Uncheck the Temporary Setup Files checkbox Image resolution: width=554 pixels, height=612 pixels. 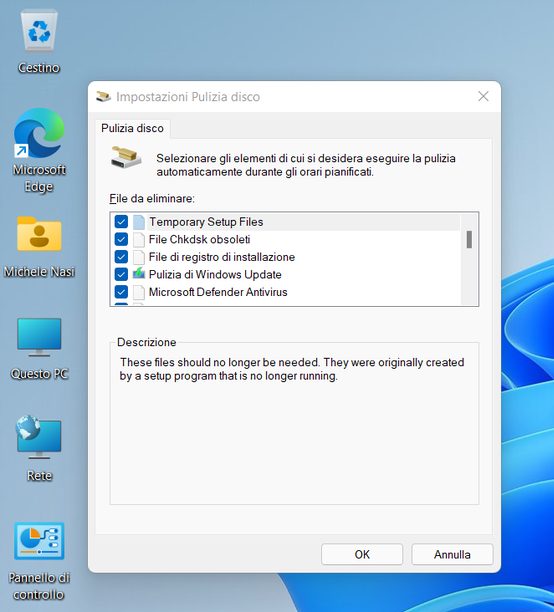[121, 222]
